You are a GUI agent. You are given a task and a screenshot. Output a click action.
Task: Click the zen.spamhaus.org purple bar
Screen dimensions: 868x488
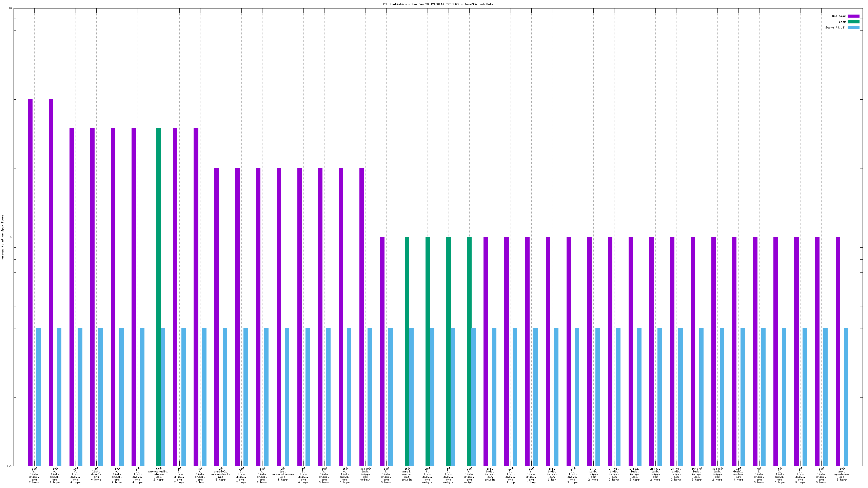[x=838, y=351]
